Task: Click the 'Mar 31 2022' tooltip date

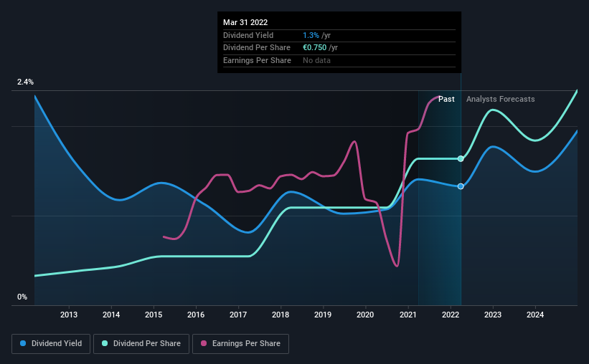Action: click(x=245, y=22)
